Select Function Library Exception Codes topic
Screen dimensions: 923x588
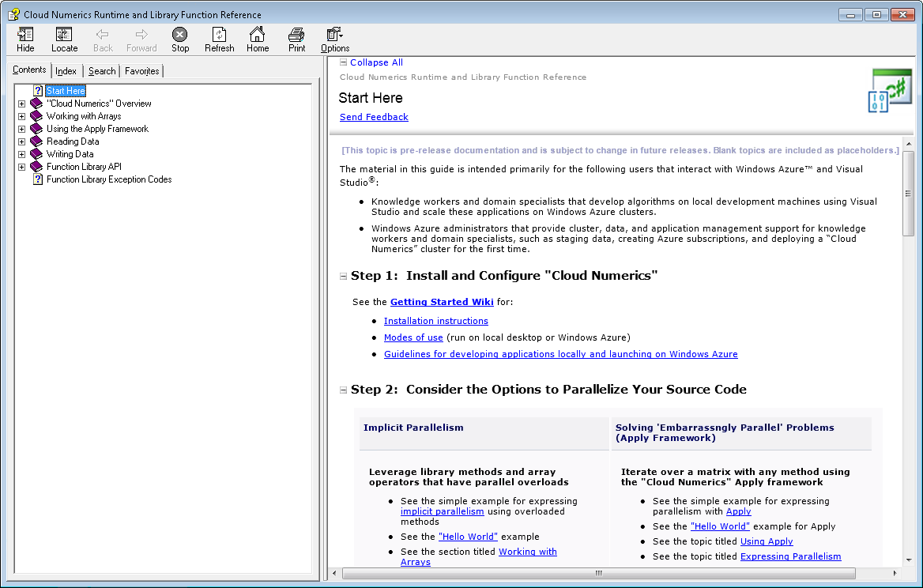pos(109,179)
